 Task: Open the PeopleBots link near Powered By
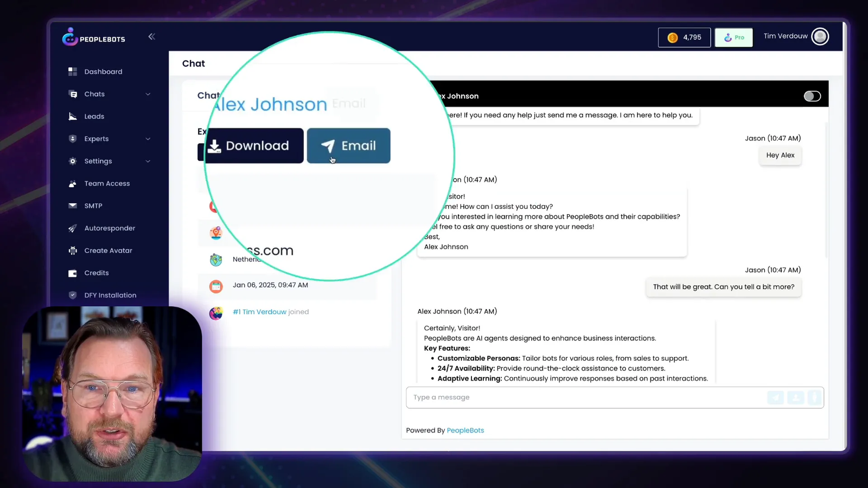(465, 431)
